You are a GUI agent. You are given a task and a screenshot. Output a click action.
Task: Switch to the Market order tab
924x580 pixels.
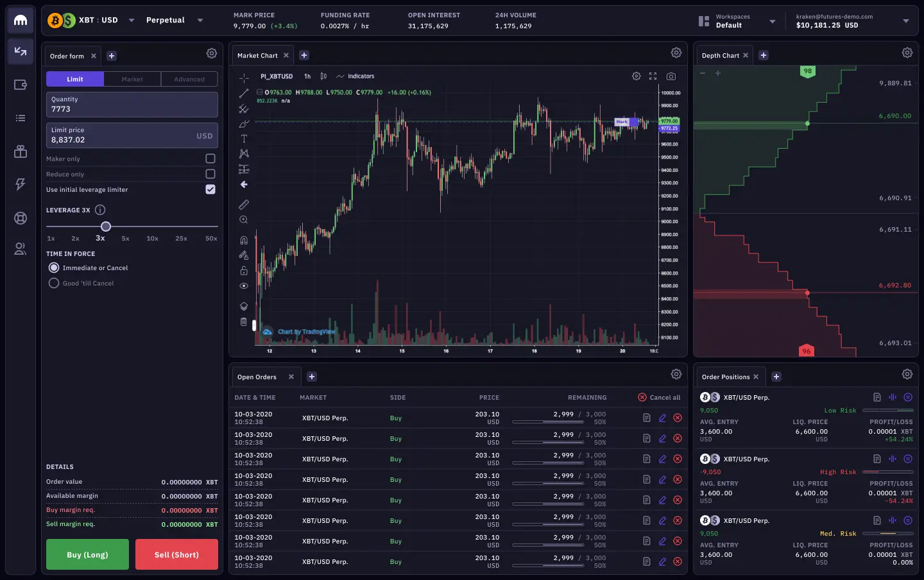(x=132, y=80)
